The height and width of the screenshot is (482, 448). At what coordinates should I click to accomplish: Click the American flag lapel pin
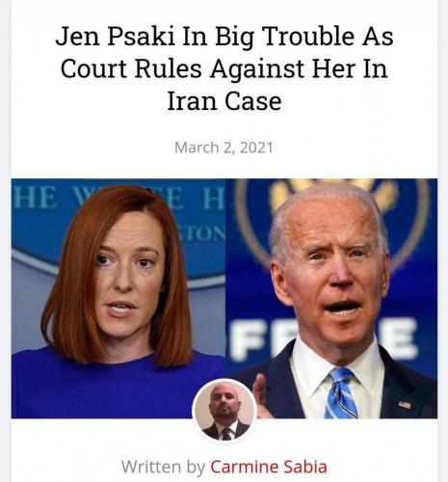point(405,405)
